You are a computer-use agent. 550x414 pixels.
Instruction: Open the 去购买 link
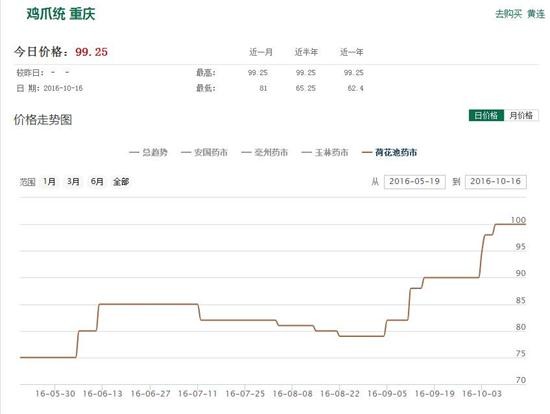pos(509,14)
